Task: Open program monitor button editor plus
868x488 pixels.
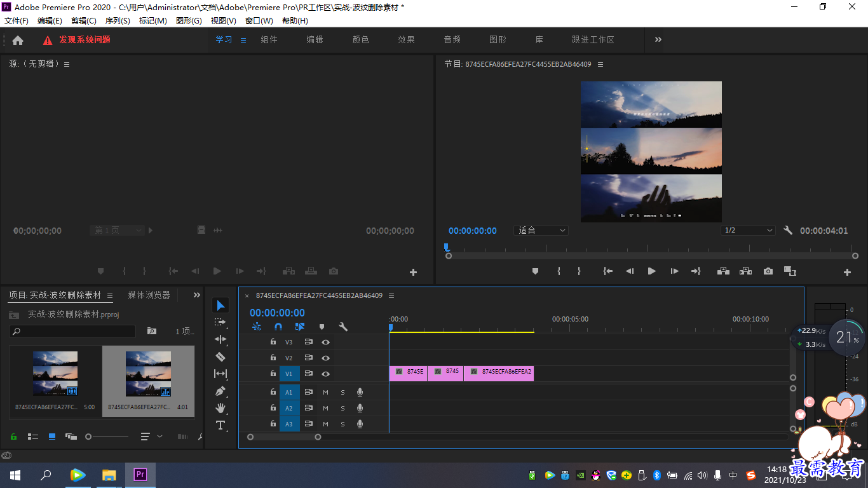Action: point(847,272)
